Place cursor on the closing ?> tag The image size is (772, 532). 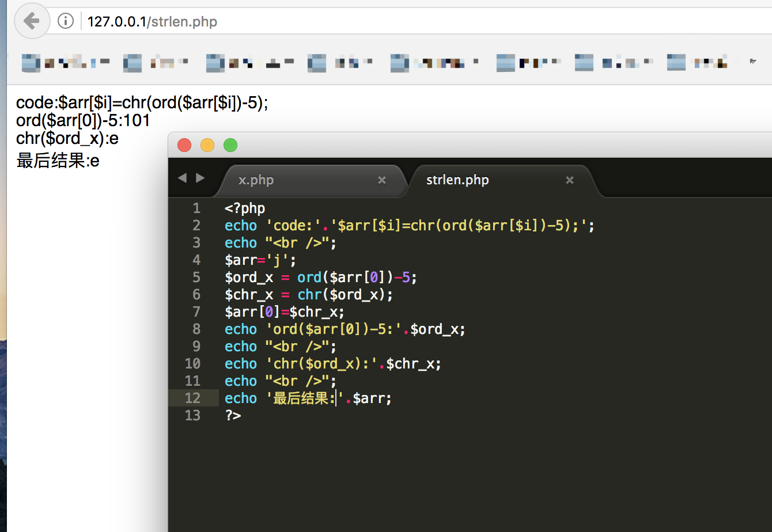coord(233,416)
